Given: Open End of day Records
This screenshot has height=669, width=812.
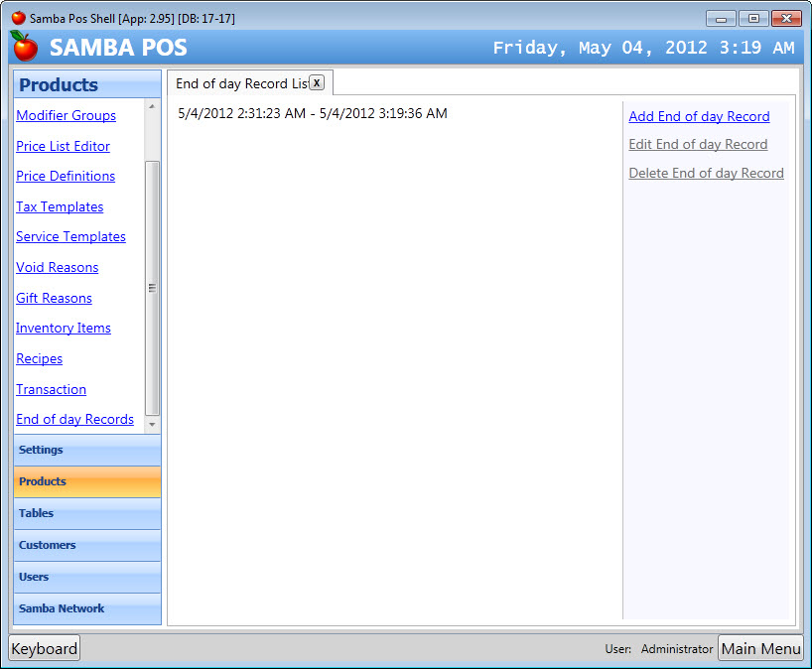Looking at the screenshot, I should pyautogui.click(x=74, y=419).
